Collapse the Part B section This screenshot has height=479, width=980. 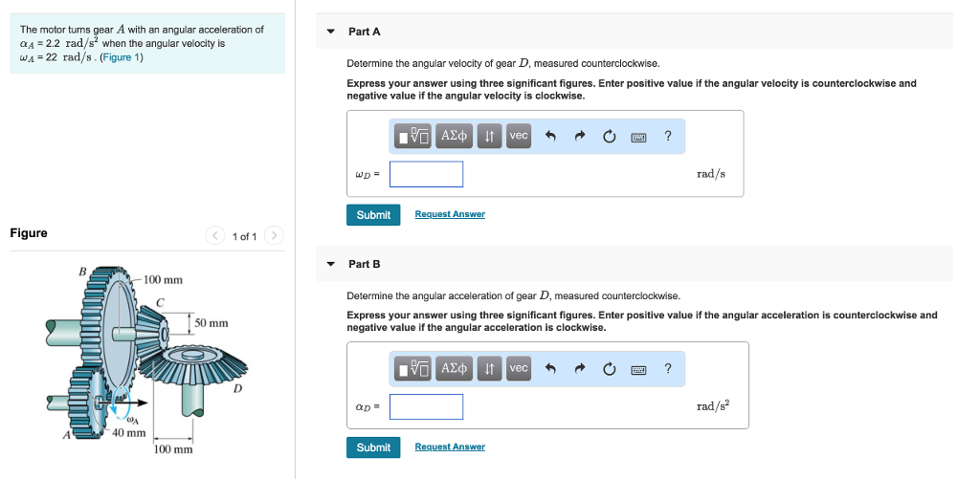coord(331,264)
